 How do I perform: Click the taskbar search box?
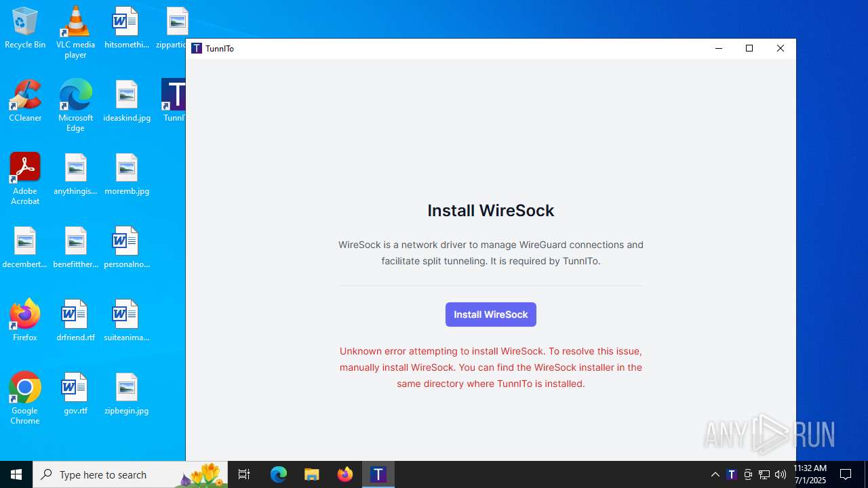(130, 474)
